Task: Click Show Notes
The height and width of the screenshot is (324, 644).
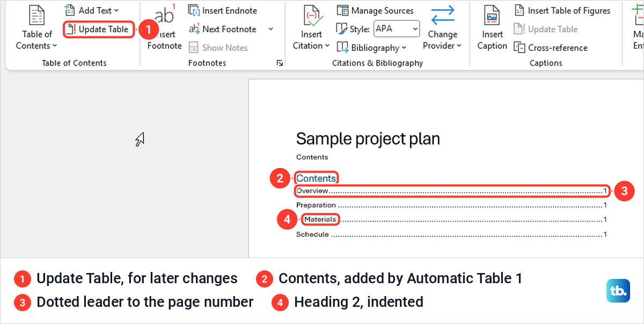Action: [218, 48]
